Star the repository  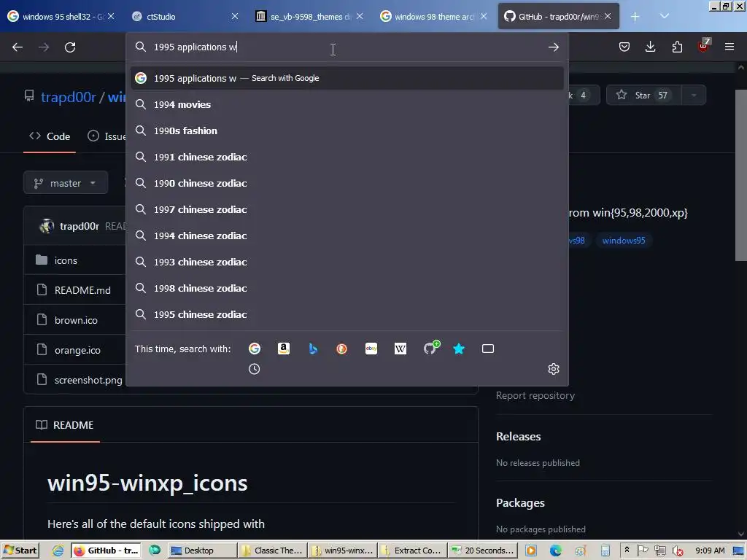coord(644,96)
